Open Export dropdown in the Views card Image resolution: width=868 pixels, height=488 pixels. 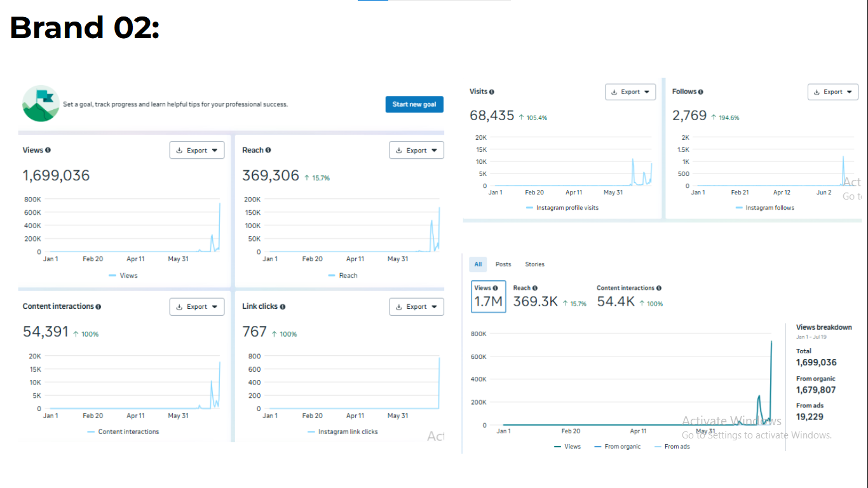tap(196, 151)
